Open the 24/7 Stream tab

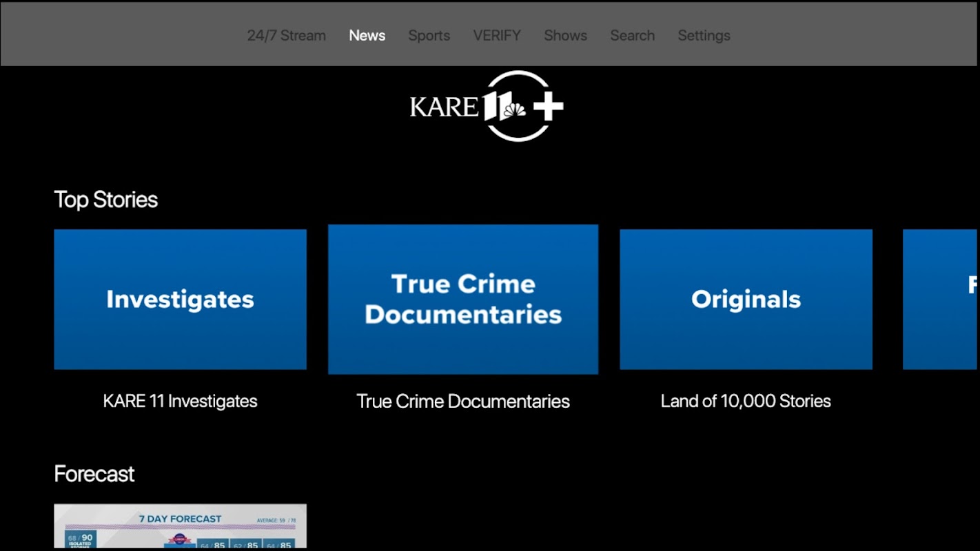click(286, 35)
